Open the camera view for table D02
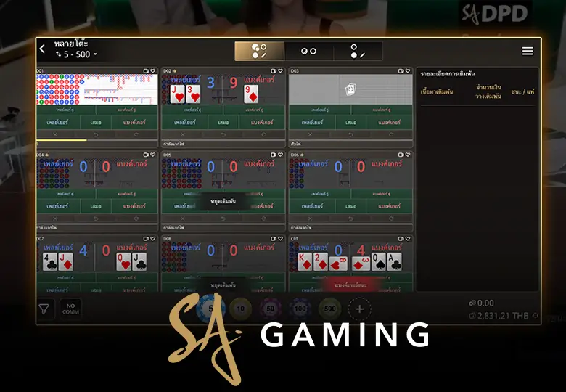Screen dimensions: 566x392 click(274, 70)
